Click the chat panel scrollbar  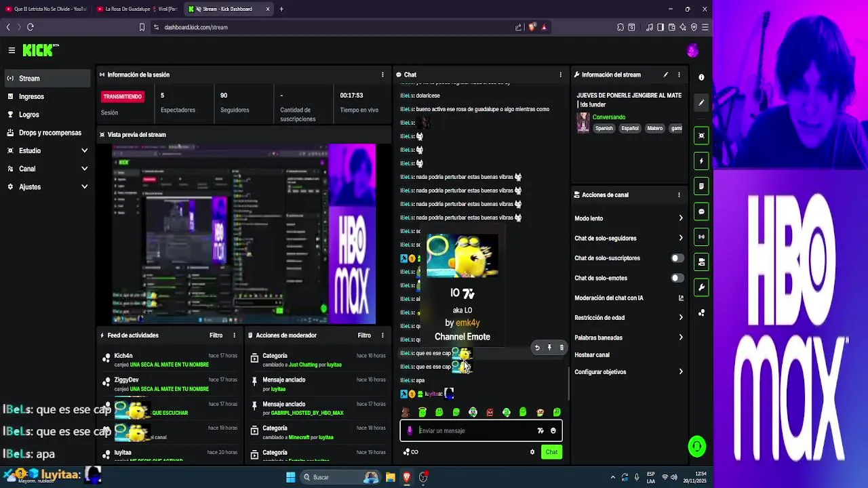pyautogui.click(x=568, y=383)
